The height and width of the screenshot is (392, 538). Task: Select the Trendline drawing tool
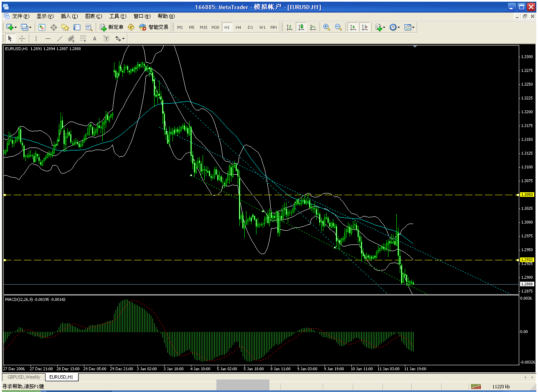click(x=60, y=38)
